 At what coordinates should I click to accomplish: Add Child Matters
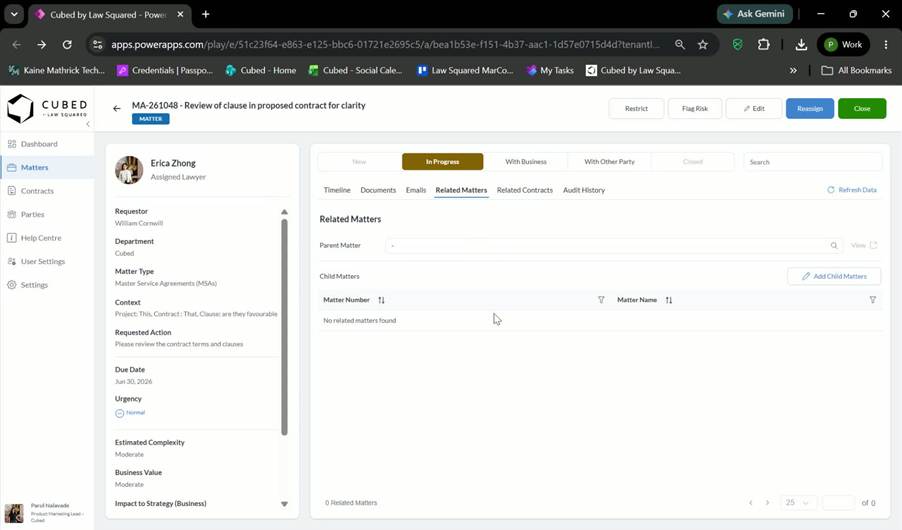pyautogui.click(x=834, y=276)
